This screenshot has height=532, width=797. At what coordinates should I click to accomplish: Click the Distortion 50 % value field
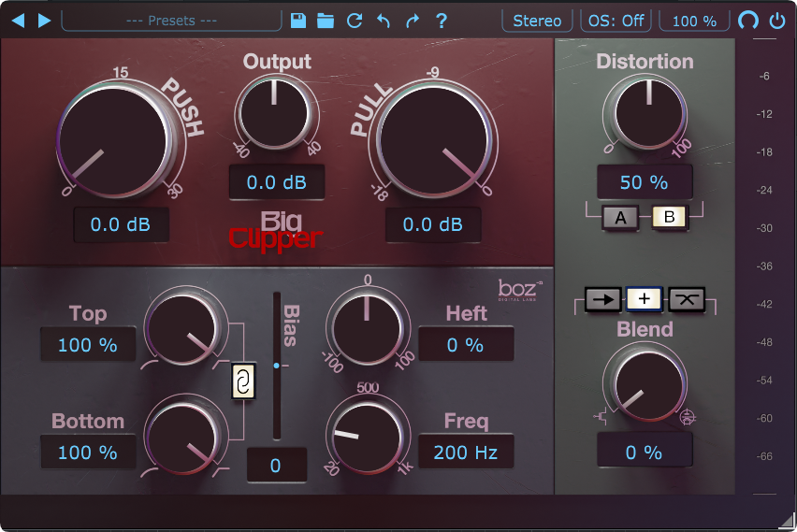pyautogui.click(x=644, y=182)
